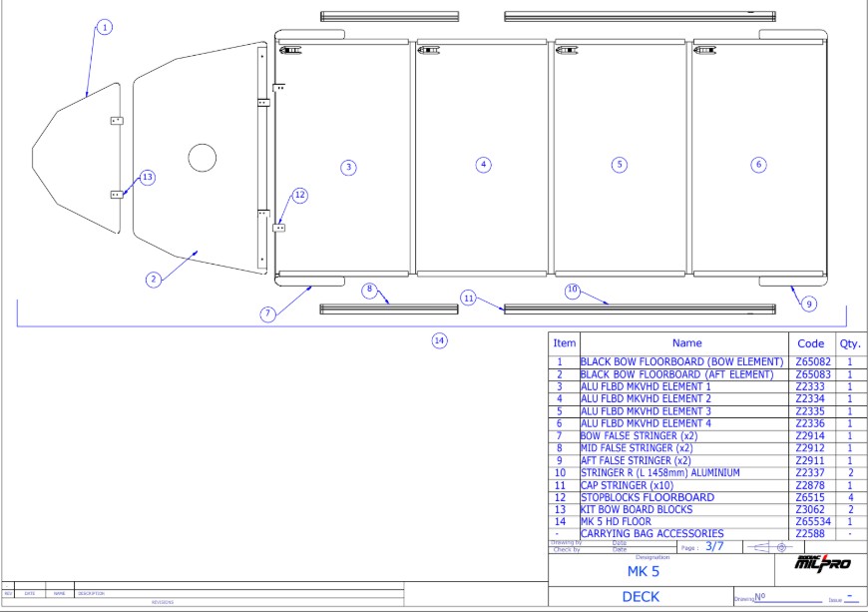Select text 'BOW FALSE STRINGER (x2)'
868x612 pixels.
[x=639, y=436]
